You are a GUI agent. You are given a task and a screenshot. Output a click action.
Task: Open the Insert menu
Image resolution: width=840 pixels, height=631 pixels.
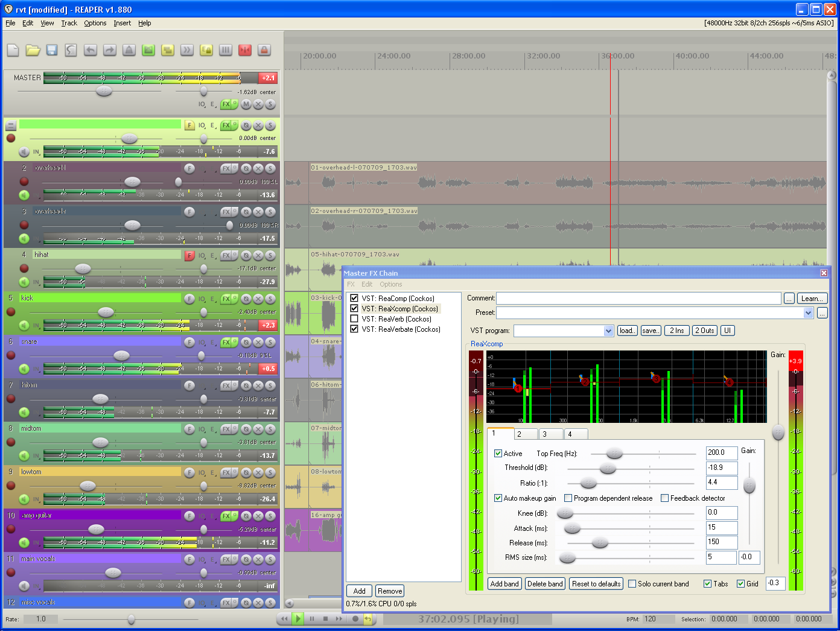(x=122, y=23)
